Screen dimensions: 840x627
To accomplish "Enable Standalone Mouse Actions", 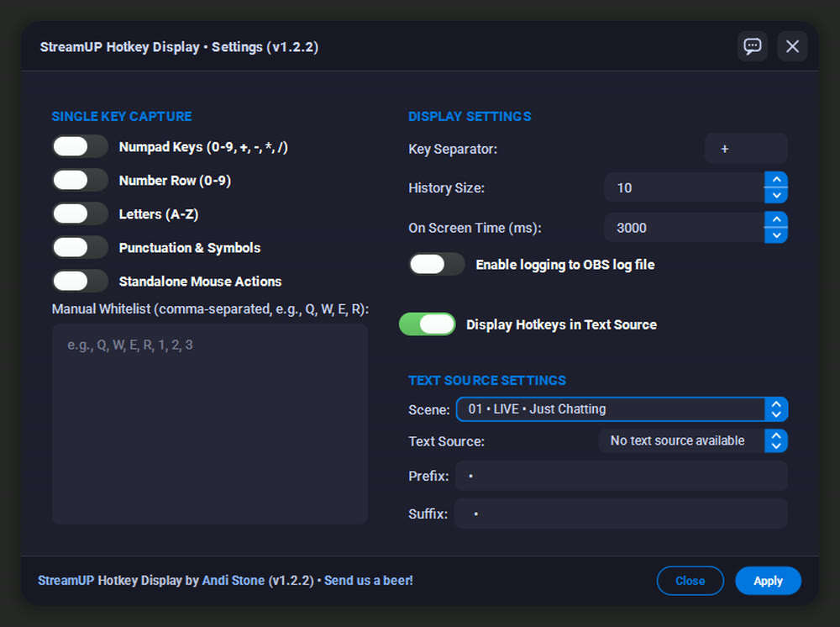I will (x=80, y=281).
